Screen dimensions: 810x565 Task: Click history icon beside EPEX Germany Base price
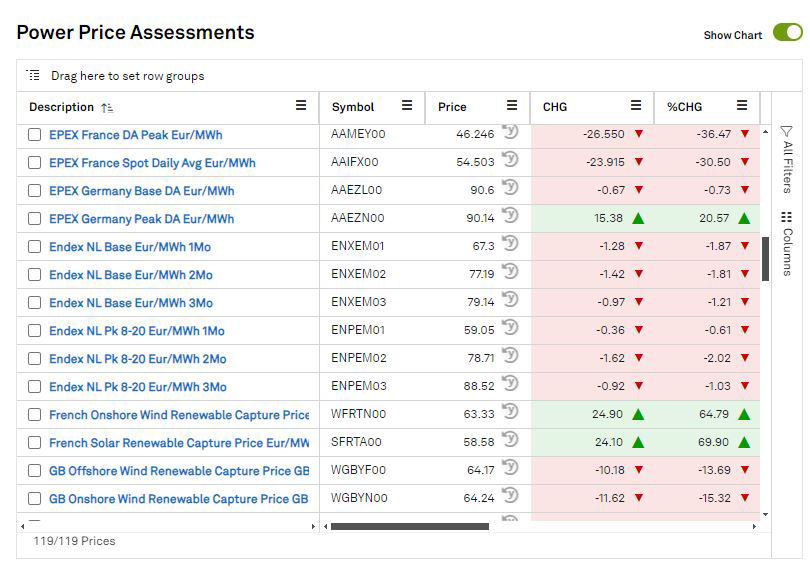pyautogui.click(x=510, y=188)
